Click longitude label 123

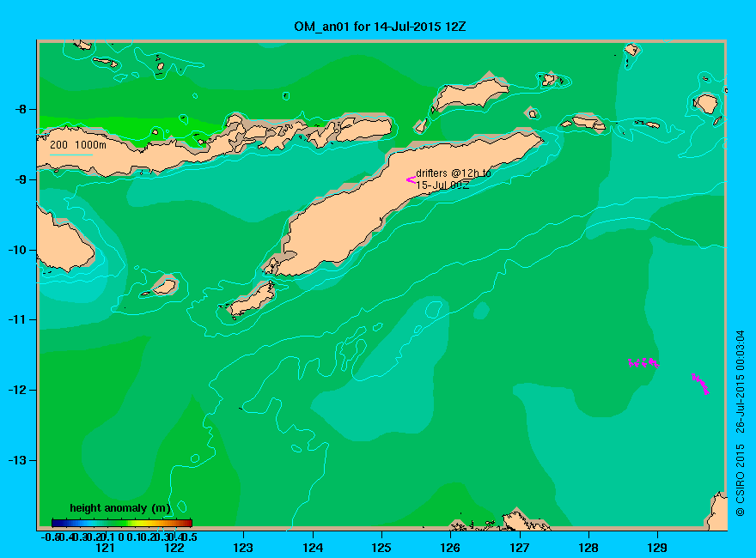click(x=243, y=548)
